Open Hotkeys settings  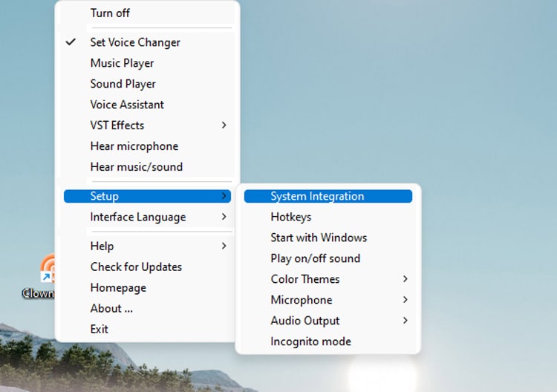click(x=328, y=217)
